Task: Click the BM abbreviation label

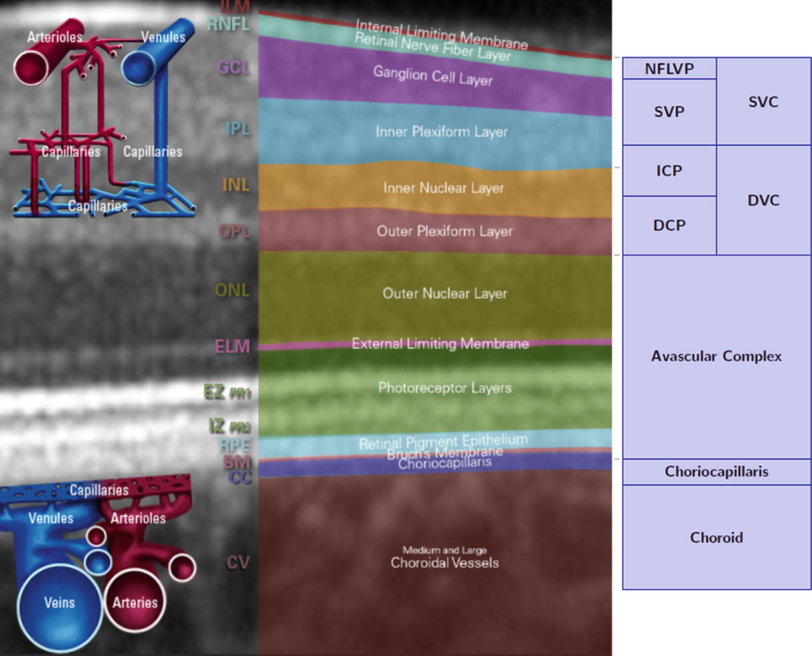Action: (237, 462)
